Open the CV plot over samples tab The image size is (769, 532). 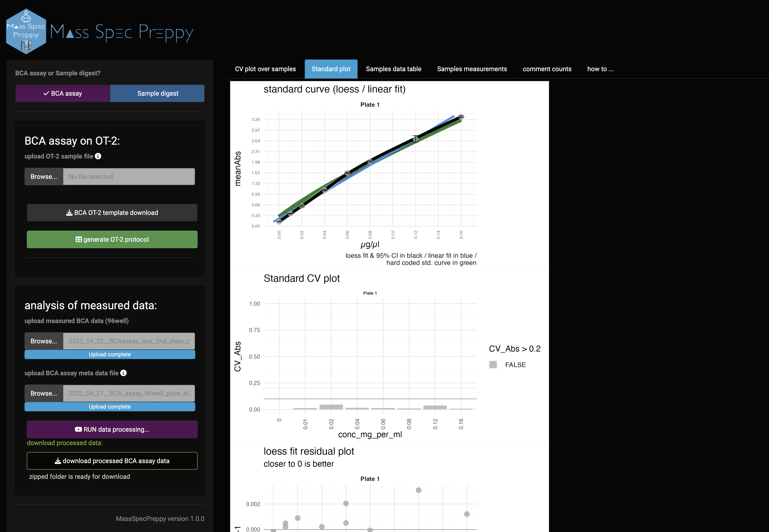(265, 69)
